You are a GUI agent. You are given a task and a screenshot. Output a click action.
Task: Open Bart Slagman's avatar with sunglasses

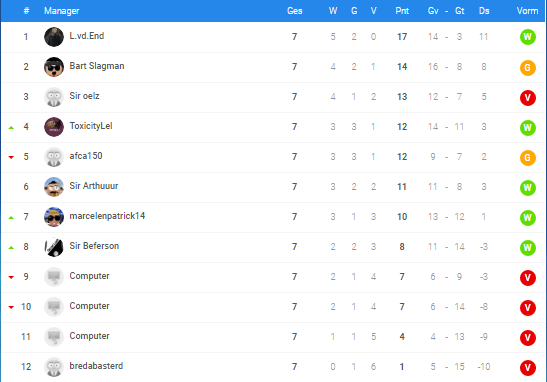click(54, 67)
